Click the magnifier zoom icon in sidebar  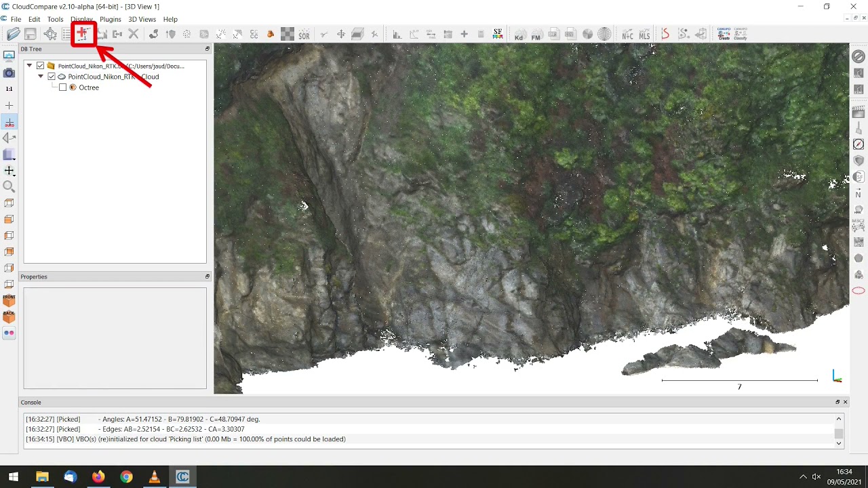click(9, 186)
